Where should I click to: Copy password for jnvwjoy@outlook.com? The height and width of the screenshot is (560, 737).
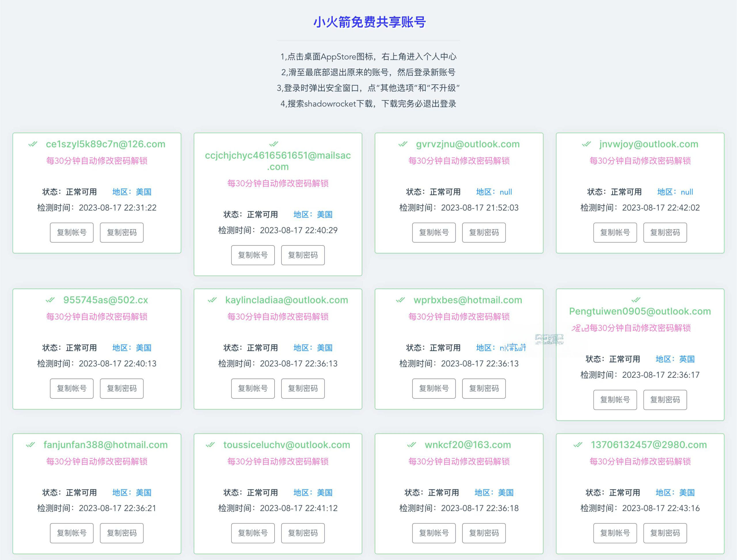[665, 233]
